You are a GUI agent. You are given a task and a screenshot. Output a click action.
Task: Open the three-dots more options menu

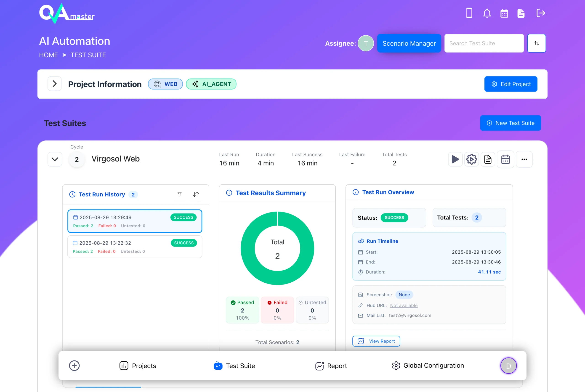(524, 159)
